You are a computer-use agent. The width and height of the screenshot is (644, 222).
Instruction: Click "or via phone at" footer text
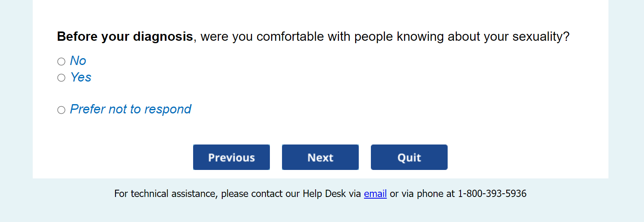(x=422, y=194)
